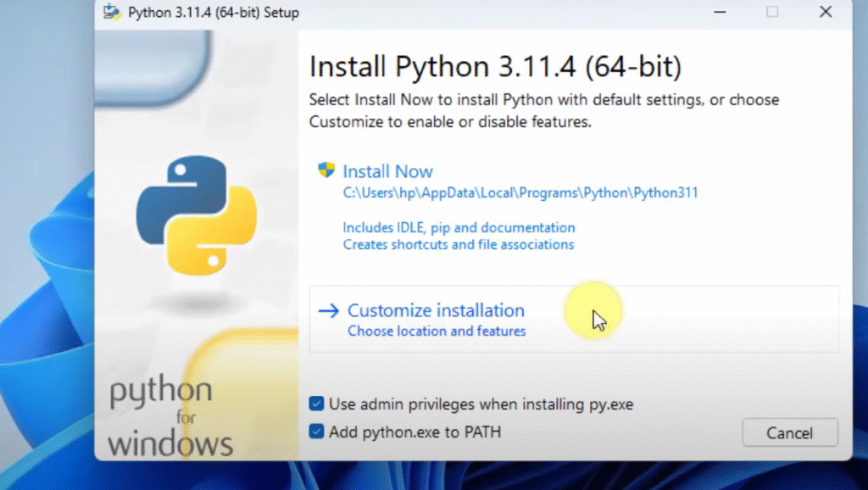Screen dimensions: 868x490
Task: Click 'Includes IDLE, pip and documentation' text
Action: point(459,228)
